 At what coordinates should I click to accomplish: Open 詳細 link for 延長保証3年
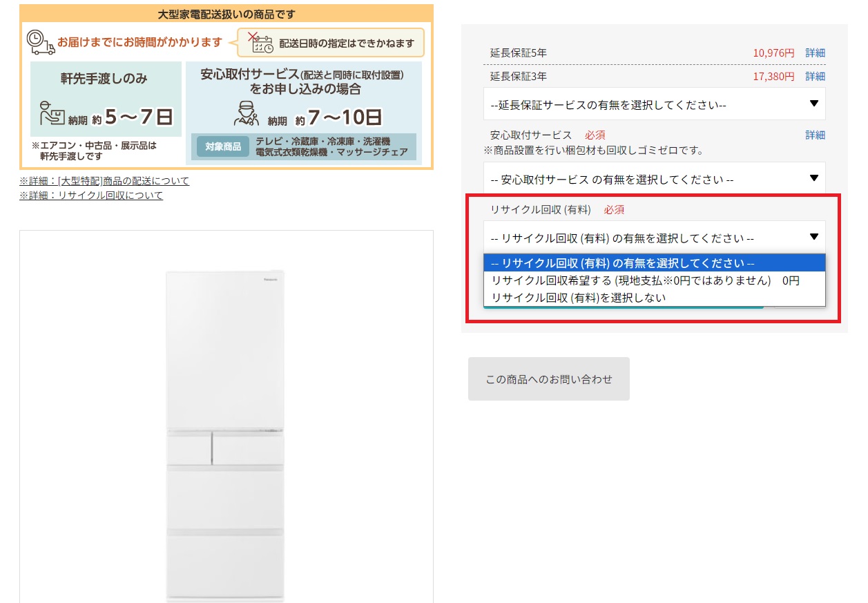point(815,77)
